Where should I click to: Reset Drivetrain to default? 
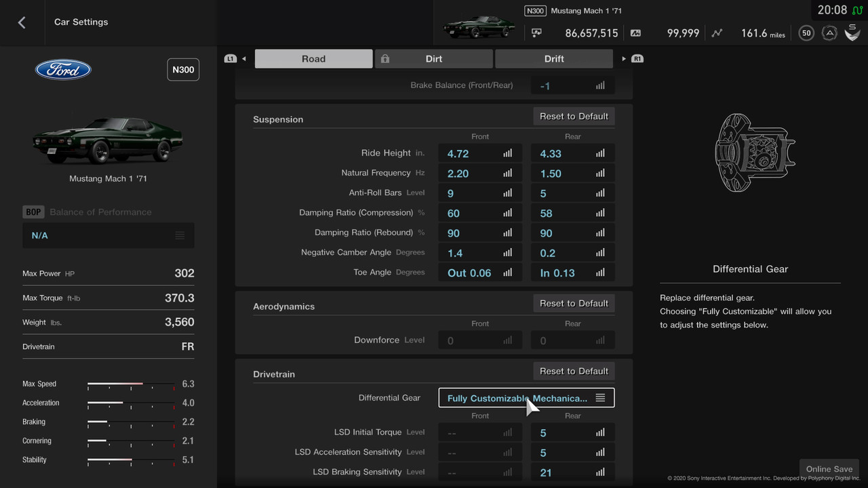pos(574,371)
